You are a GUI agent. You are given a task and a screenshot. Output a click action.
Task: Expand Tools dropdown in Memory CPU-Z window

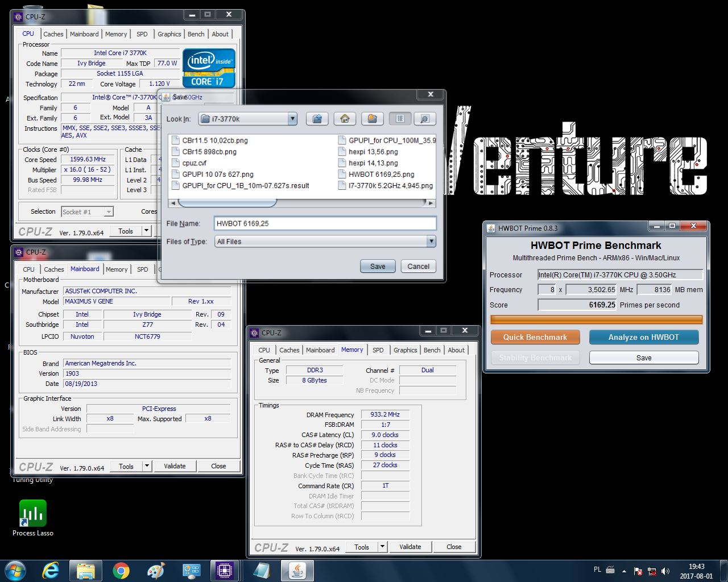click(x=383, y=547)
